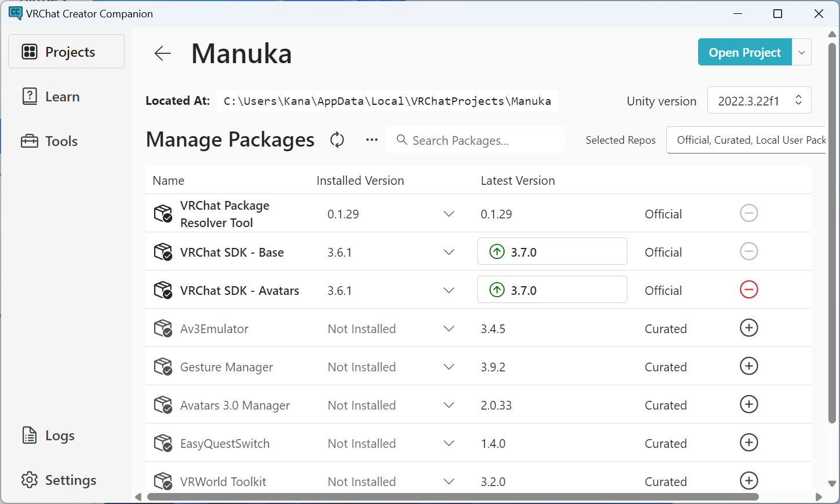Expand the Open Project dropdown arrow
Image resolution: width=840 pixels, height=504 pixels.
coord(802,52)
